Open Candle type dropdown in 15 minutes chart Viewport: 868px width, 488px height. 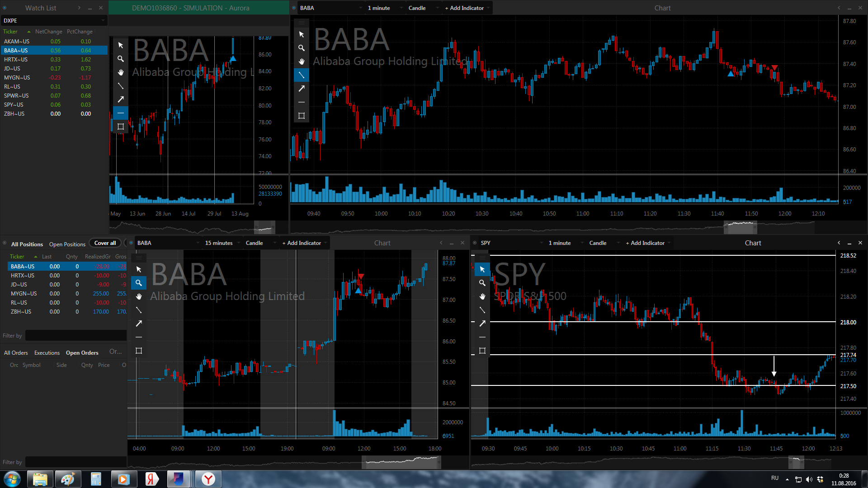click(x=260, y=243)
